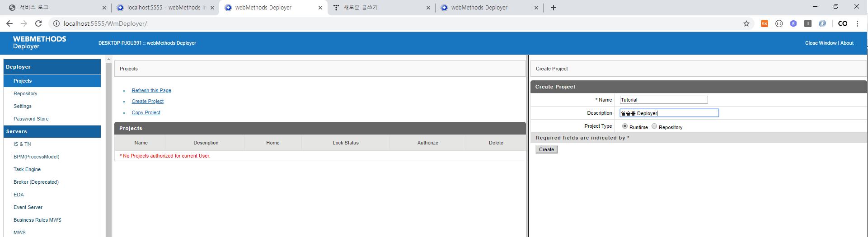Viewport: 868px width, 237px height.
Task: Select the Runtime project type
Action: 625,126
